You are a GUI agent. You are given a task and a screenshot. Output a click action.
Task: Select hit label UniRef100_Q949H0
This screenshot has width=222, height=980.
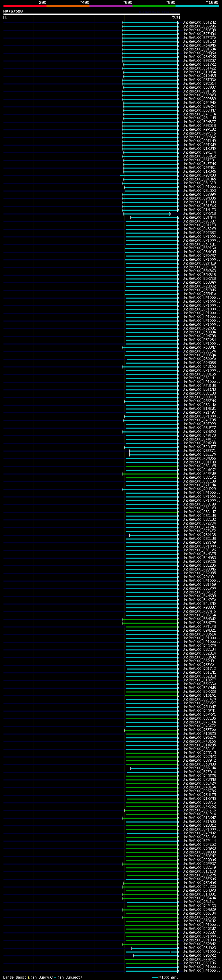[199, 103]
